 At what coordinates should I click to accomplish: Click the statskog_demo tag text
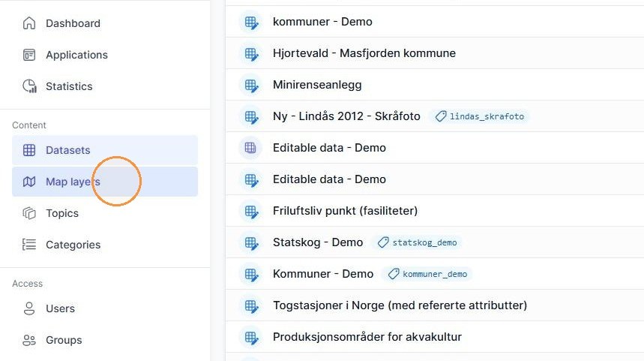pyautogui.click(x=424, y=242)
